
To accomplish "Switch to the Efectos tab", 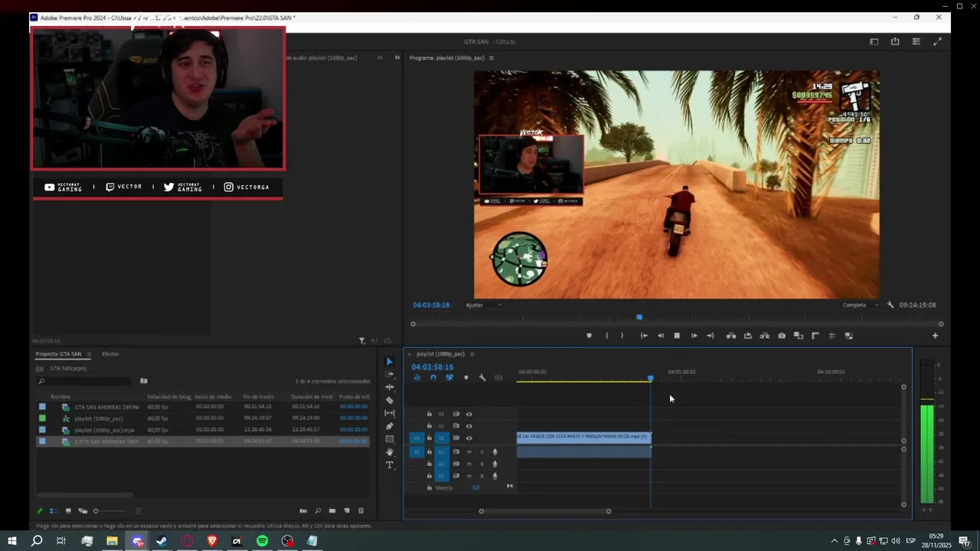I will (x=110, y=354).
